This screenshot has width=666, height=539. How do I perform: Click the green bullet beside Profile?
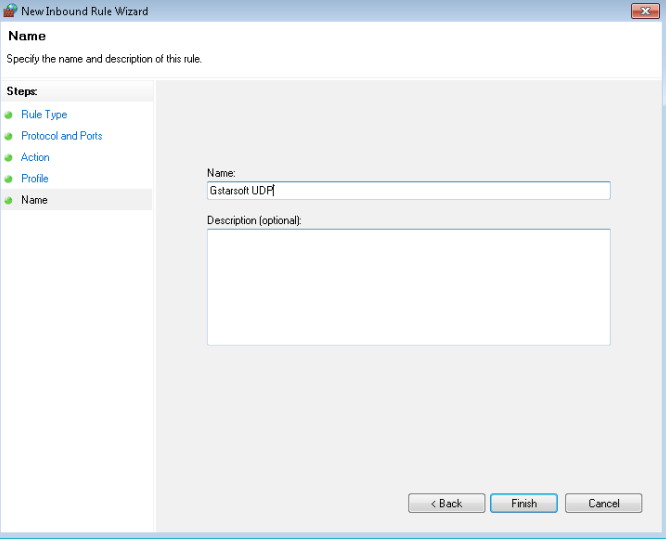coord(8,179)
